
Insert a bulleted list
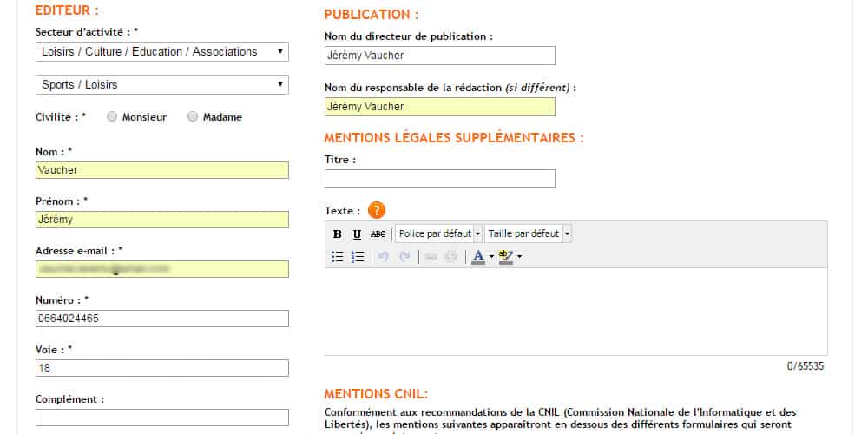pos(337,256)
